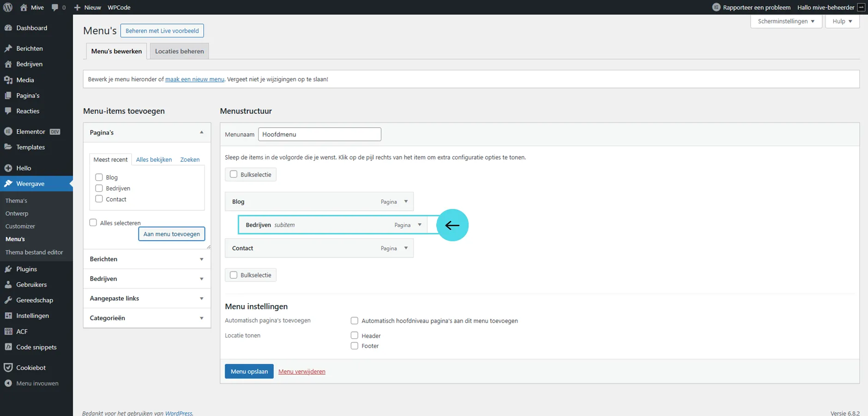The image size is (868, 416).
Task: Click the Menunaam text field
Action: point(319,135)
